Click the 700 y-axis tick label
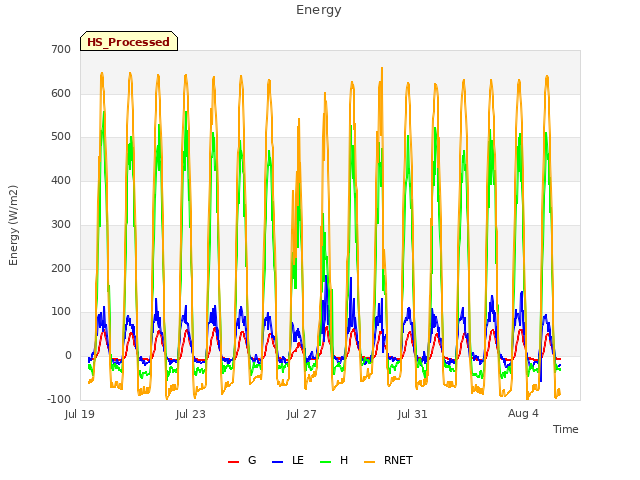 point(61,49)
